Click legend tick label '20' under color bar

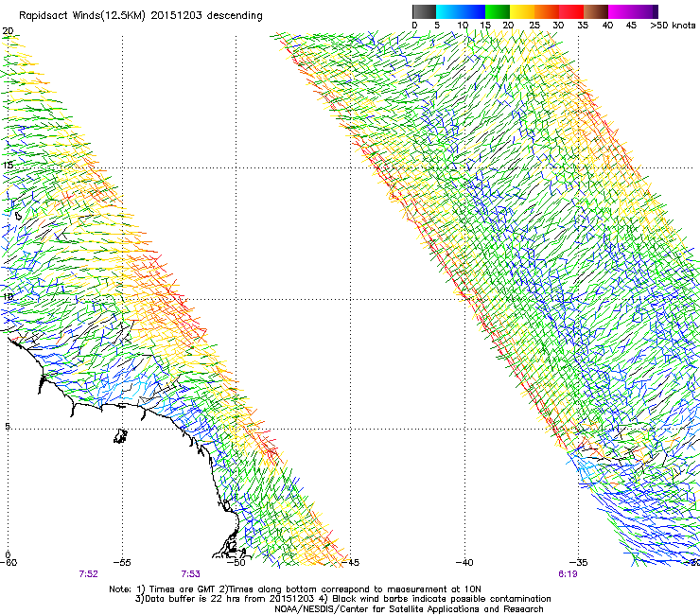tap(508, 26)
